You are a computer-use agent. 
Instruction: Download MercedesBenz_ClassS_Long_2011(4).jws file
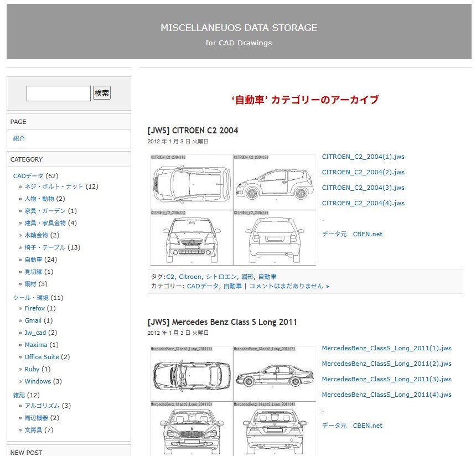point(387,395)
